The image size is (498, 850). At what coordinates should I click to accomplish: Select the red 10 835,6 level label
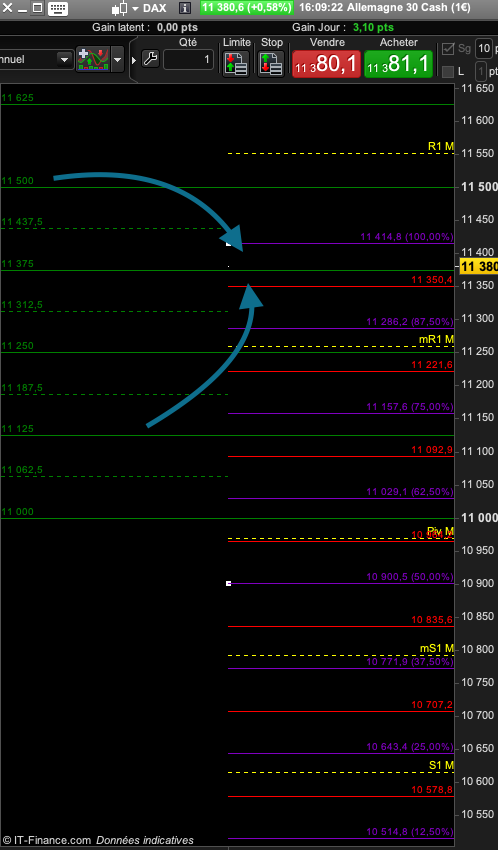pyautogui.click(x=432, y=620)
